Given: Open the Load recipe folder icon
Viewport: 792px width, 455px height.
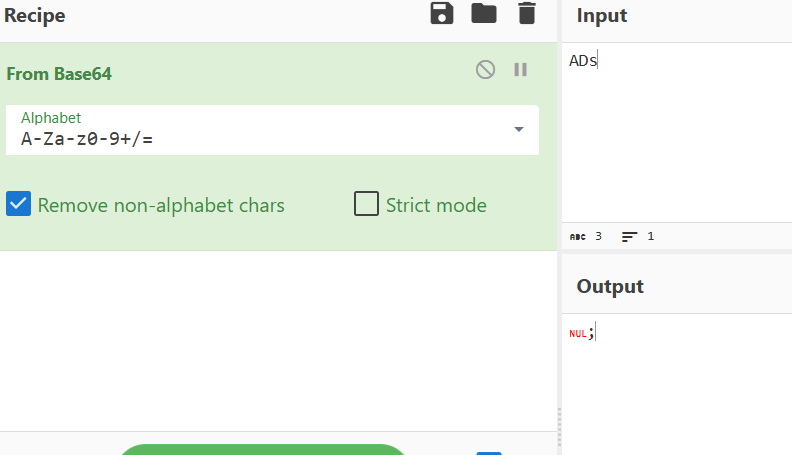Looking at the screenshot, I should pos(484,14).
